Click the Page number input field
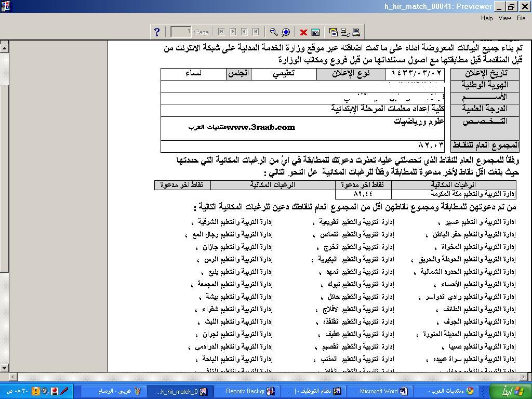 180,32
